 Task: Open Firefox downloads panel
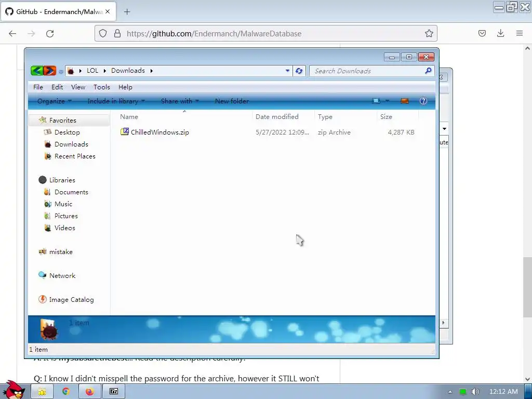point(500,33)
